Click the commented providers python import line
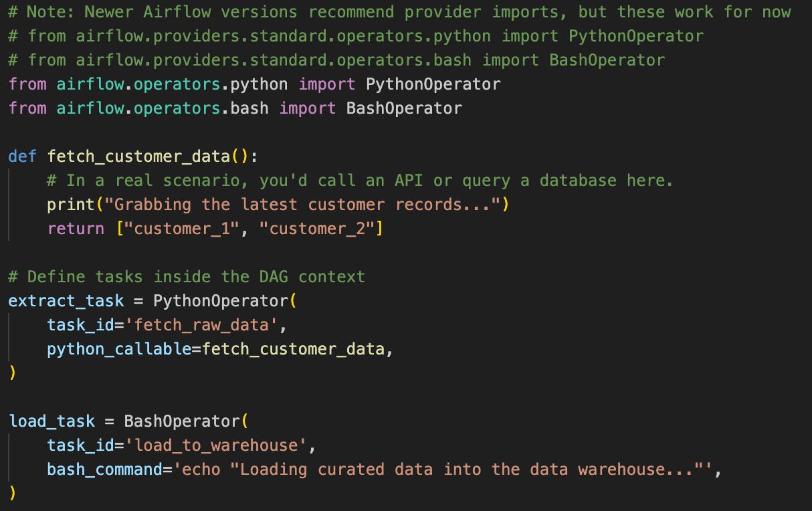The height and width of the screenshot is (511, 812). click(x=357, y=36)
